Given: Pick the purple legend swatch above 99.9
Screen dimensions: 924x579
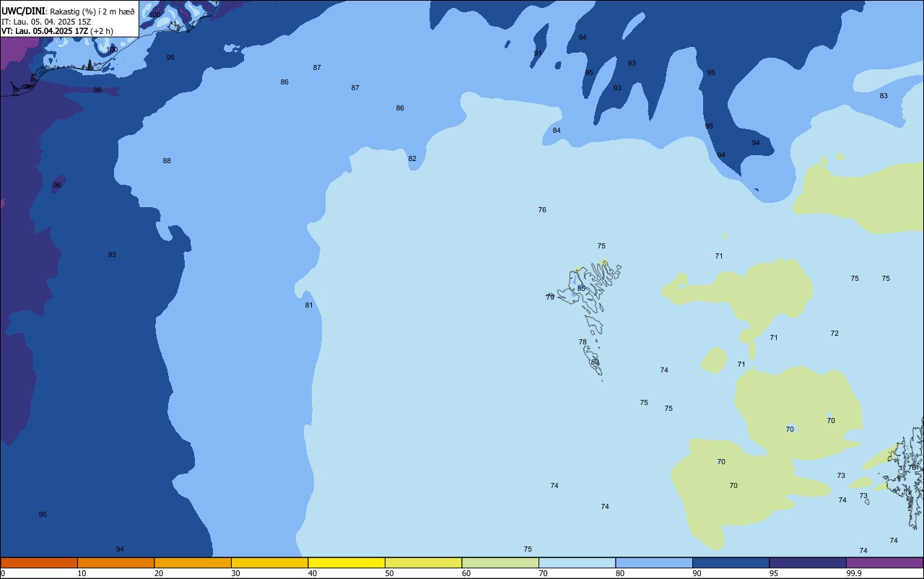Looking at the screenshot, I should [x=885, y=562].
